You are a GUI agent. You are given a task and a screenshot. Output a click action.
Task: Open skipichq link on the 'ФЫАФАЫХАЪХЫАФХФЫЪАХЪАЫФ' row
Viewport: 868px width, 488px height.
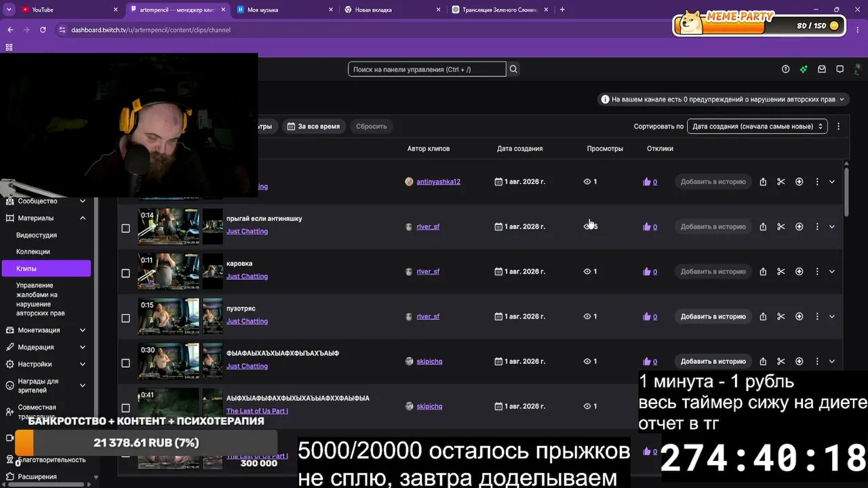tap(429, 361)
